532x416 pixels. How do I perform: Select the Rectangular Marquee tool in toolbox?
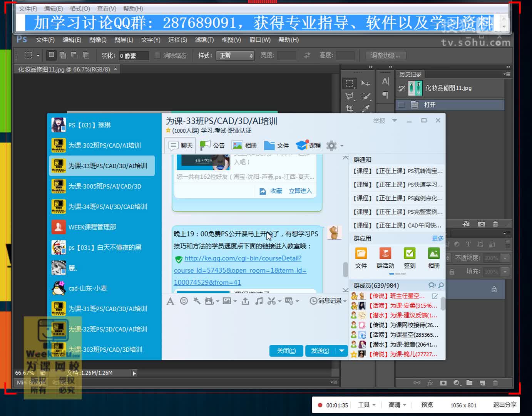coord(350,83)
